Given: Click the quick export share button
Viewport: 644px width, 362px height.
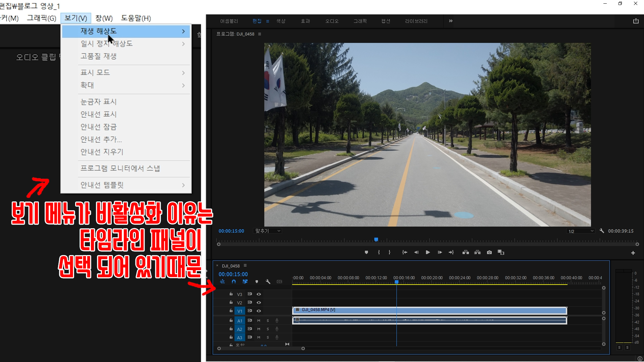Looking at the screenshot, I should 636,21.
